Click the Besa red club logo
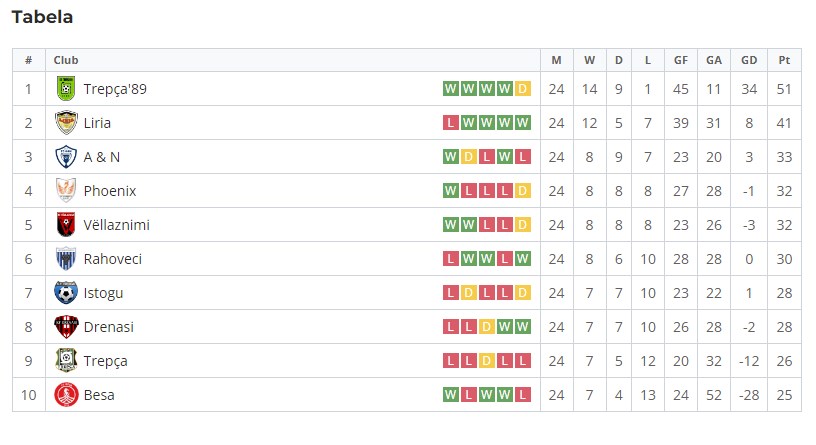This screenshot has width=816, height=445. 66,395
